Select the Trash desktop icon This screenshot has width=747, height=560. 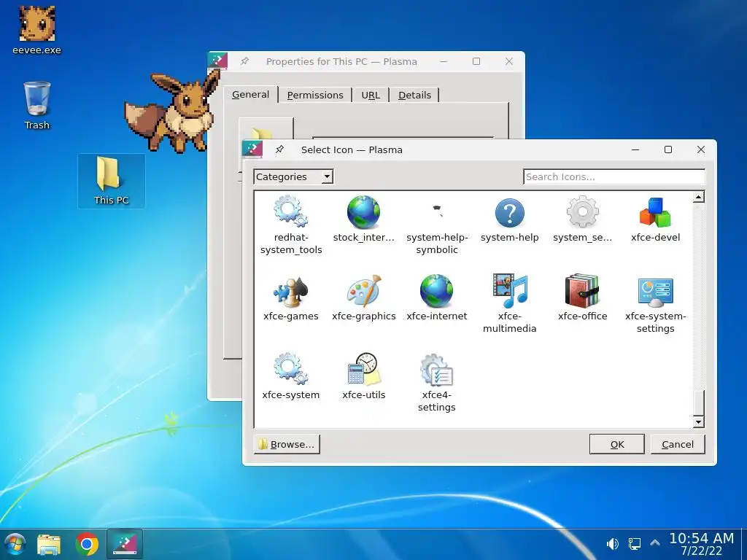pyautogui.click(x=36, y=105)
